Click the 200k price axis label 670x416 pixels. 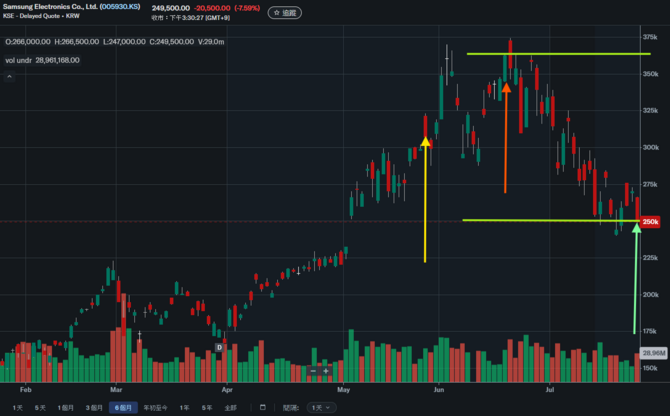click(650, 295)
